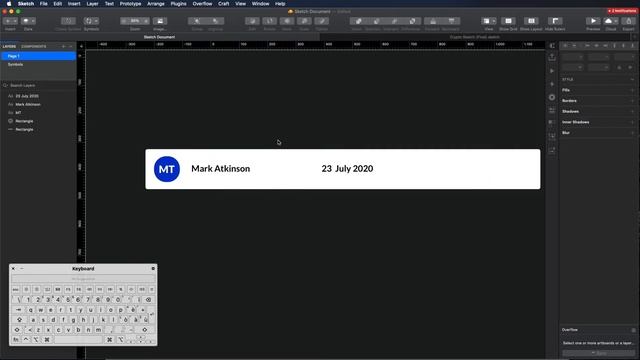
Task: Click the Craft upload icon in side strip
Action: pos(552,57)
